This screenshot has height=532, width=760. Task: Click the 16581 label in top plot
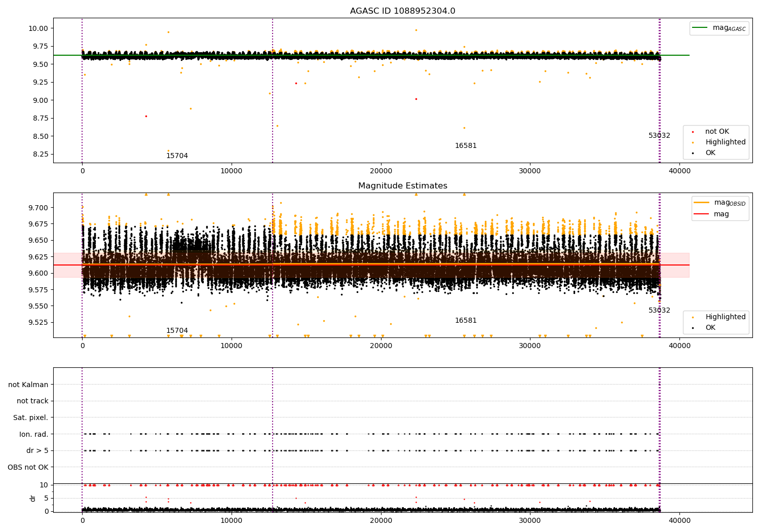(x=466, y=146)
